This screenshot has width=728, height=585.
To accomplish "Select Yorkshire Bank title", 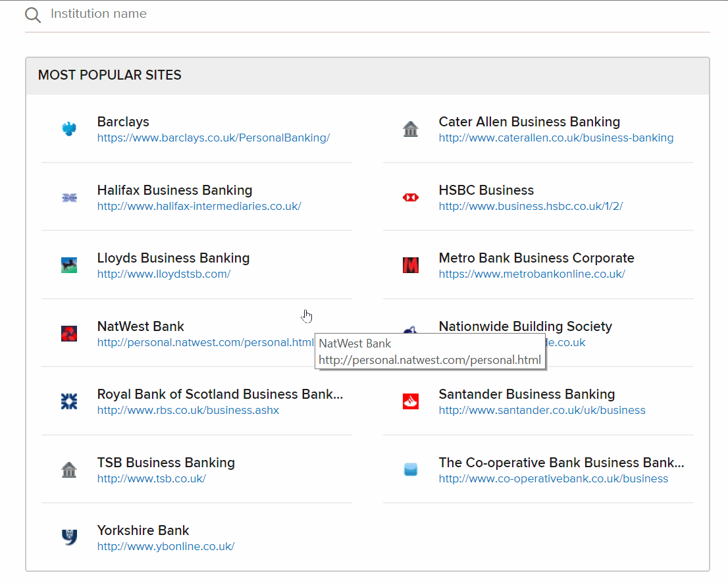I will (143, 530).
